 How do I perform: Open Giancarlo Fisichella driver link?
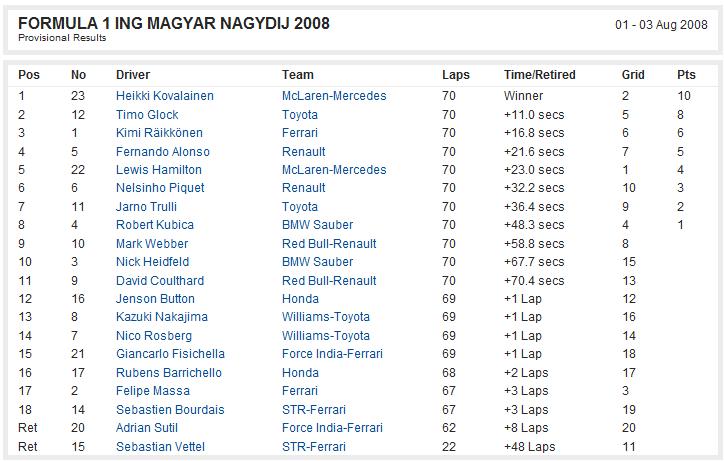[x=170, y=353]
